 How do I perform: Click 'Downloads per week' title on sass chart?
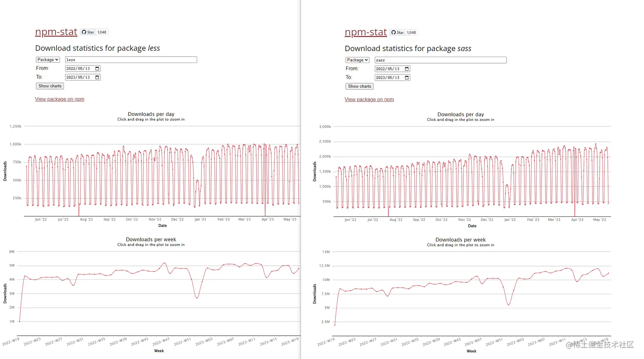pos(461,240)
